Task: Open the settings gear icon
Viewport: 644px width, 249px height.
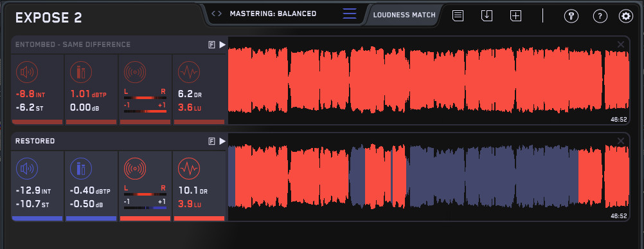Action: pyautogui.click(x=626, y=17)
